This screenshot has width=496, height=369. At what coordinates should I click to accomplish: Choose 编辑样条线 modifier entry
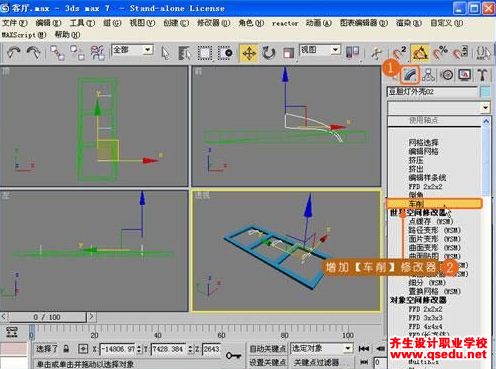427,177
